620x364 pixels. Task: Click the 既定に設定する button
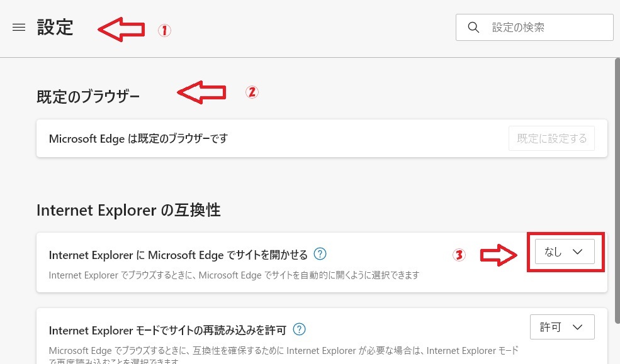pos(551,138)
